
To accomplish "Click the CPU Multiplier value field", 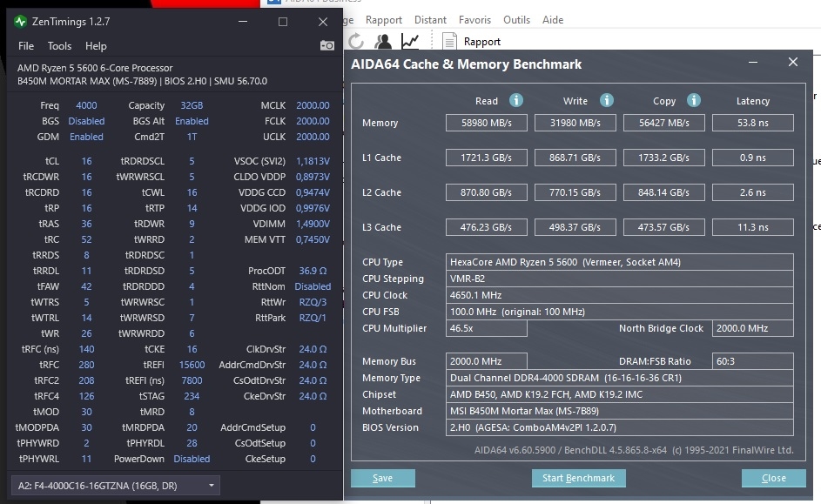I will pyautogui.click(x=486, y=328).
